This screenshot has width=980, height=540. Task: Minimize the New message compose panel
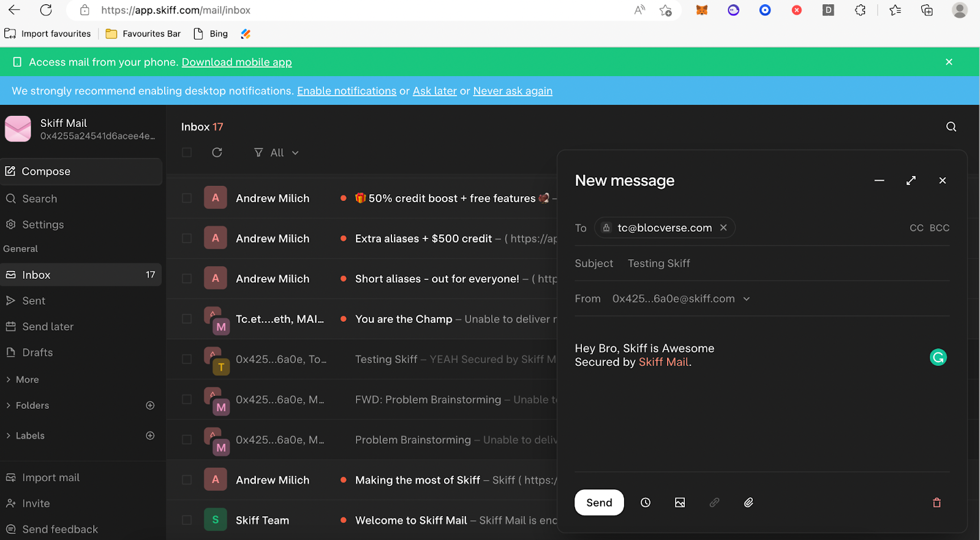click(x=880, y=180)
